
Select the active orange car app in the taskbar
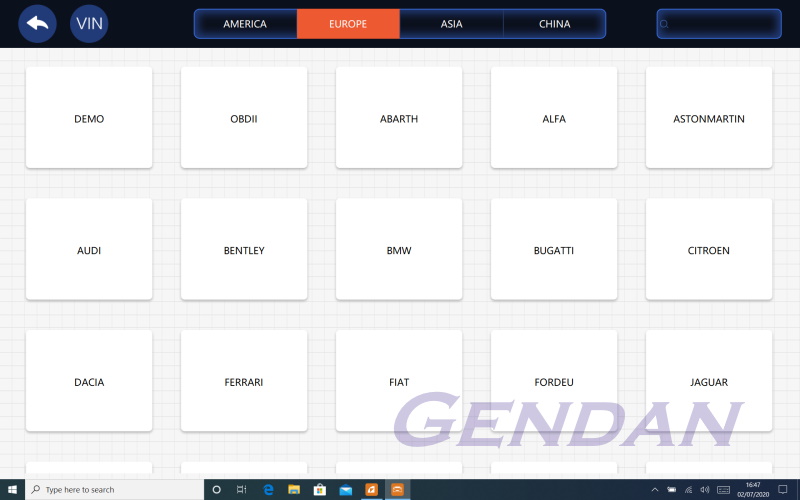click(397, 490)
